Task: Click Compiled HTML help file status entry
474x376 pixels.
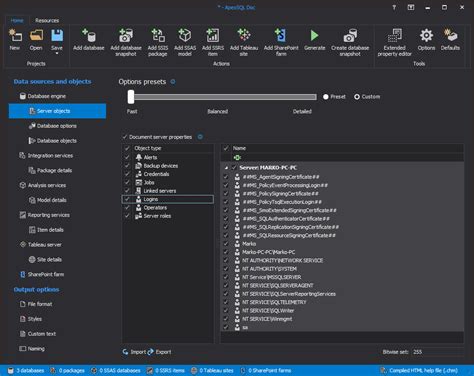Action: tap(419, 371)
